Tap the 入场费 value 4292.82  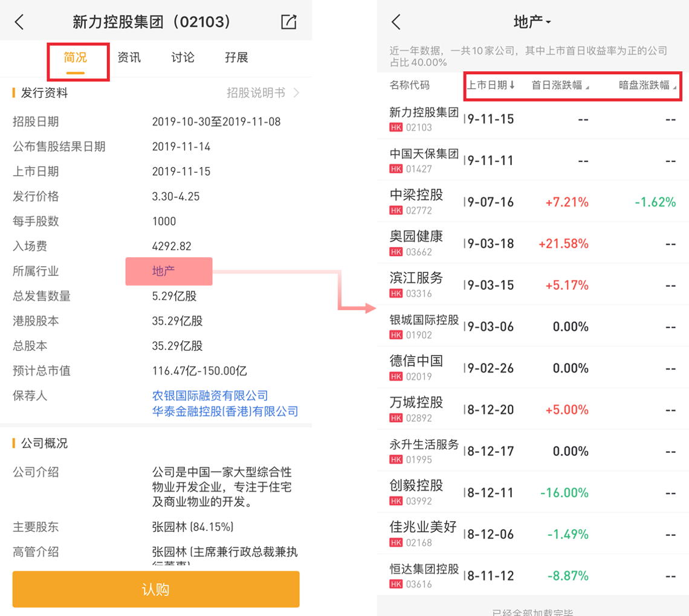[172, 246]
